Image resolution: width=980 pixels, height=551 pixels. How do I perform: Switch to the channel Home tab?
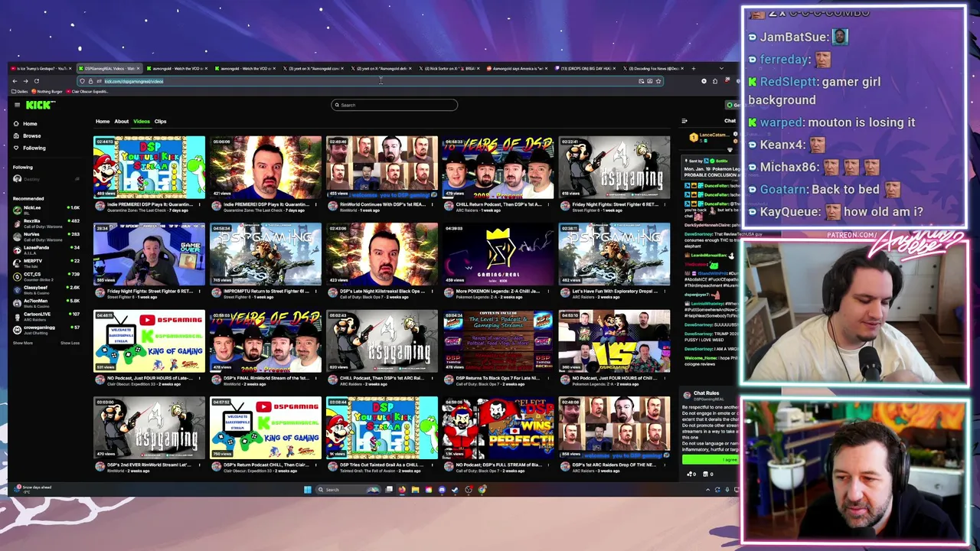[x=102, y=121]
